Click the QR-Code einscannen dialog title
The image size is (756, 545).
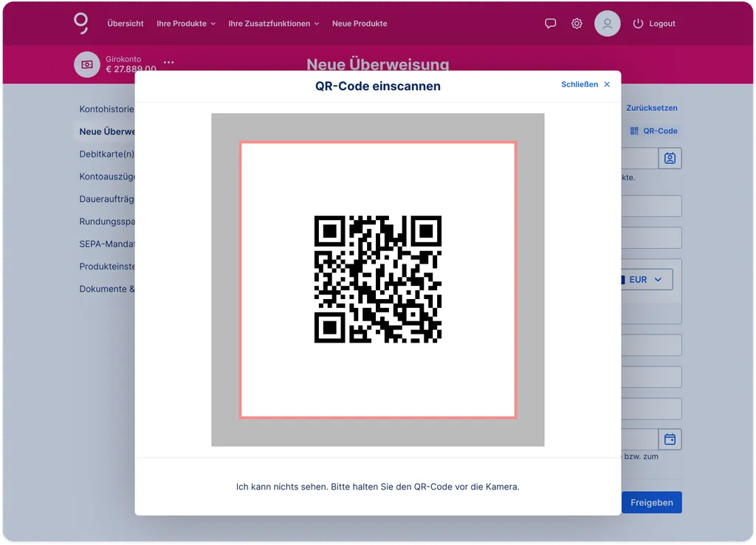378,86
